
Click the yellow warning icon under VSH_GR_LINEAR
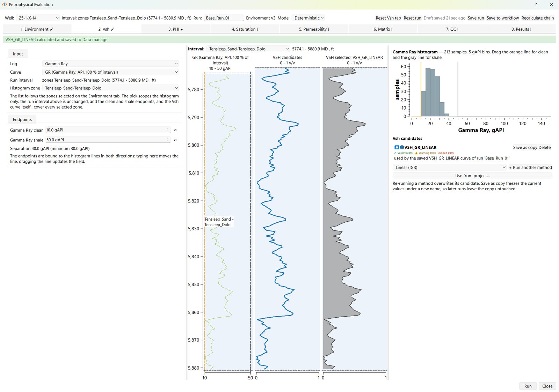pos(416,153)
